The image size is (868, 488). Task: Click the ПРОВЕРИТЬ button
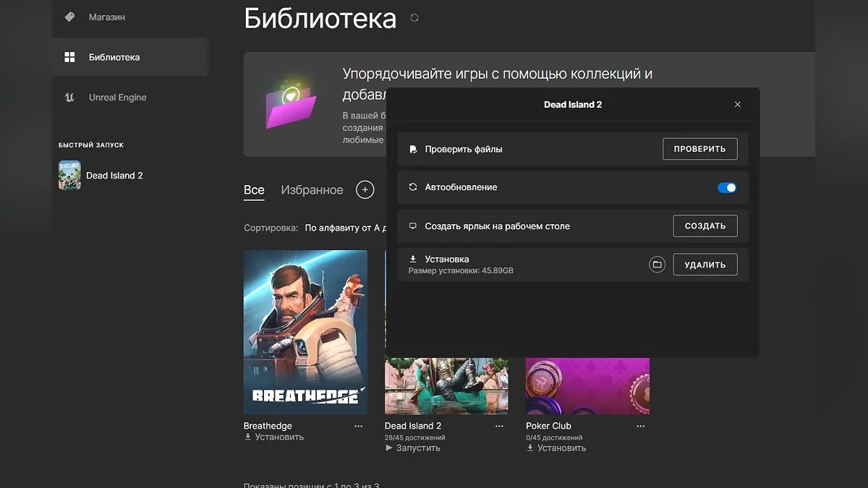[x=700, y=149]
